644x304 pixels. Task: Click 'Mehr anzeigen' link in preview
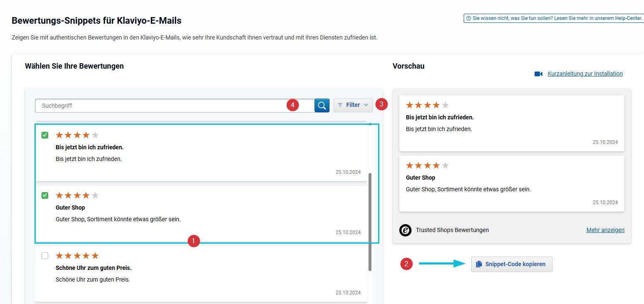[x=605, y=230]
